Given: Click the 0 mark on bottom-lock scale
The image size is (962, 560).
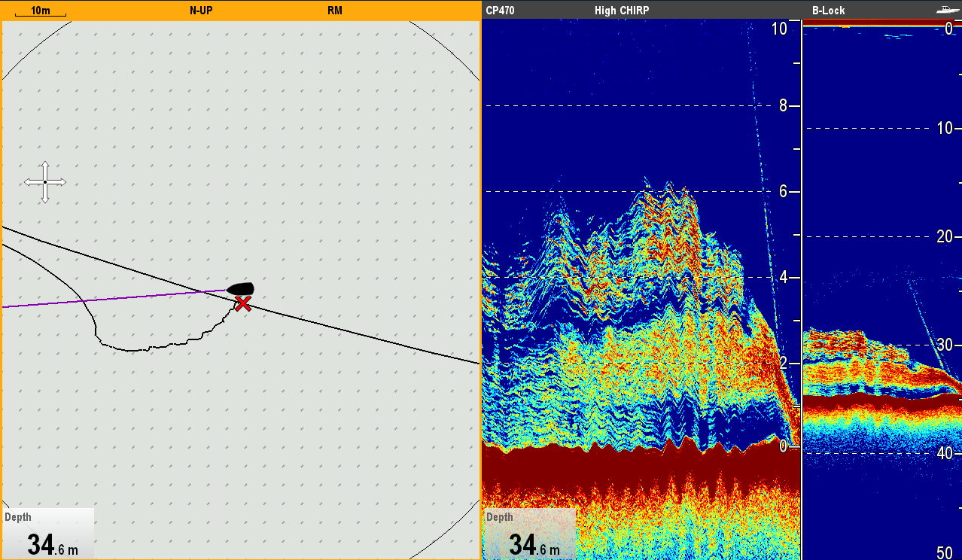Looking at the screenshot, I should click(783, 446).
